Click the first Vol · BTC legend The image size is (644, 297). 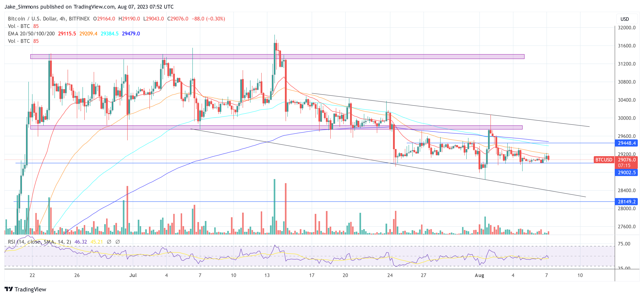click(19, 26)
